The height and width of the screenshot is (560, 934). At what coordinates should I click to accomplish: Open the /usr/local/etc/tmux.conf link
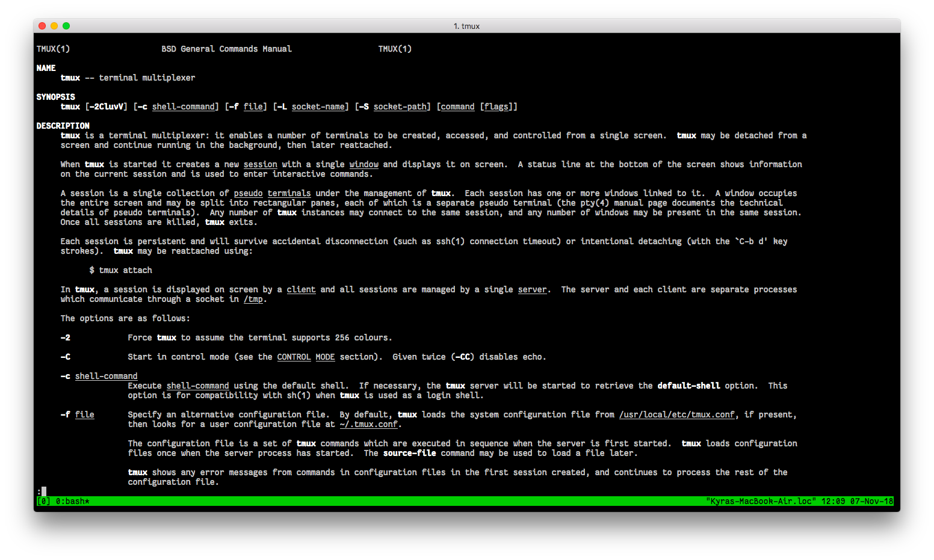[x=676, y=414]
